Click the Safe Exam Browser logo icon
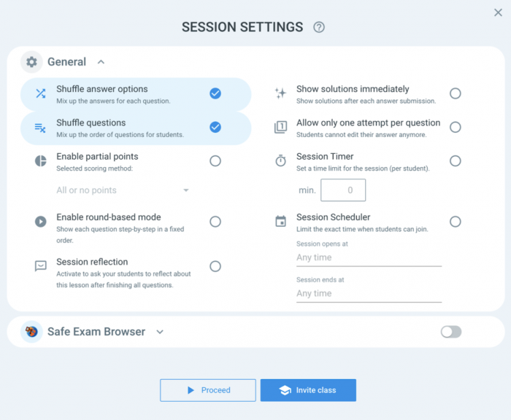The image size is (511, 420). [31, 332]
